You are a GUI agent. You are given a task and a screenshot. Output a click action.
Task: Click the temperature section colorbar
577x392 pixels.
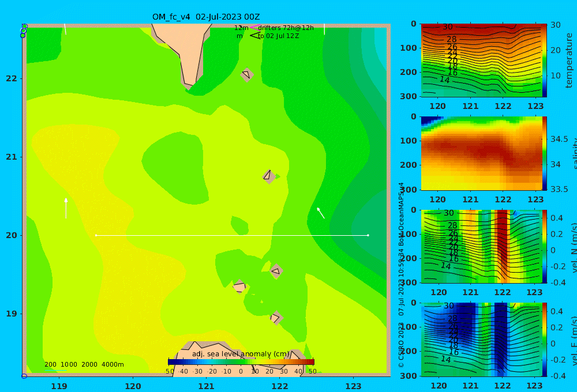tap(545, 61)
